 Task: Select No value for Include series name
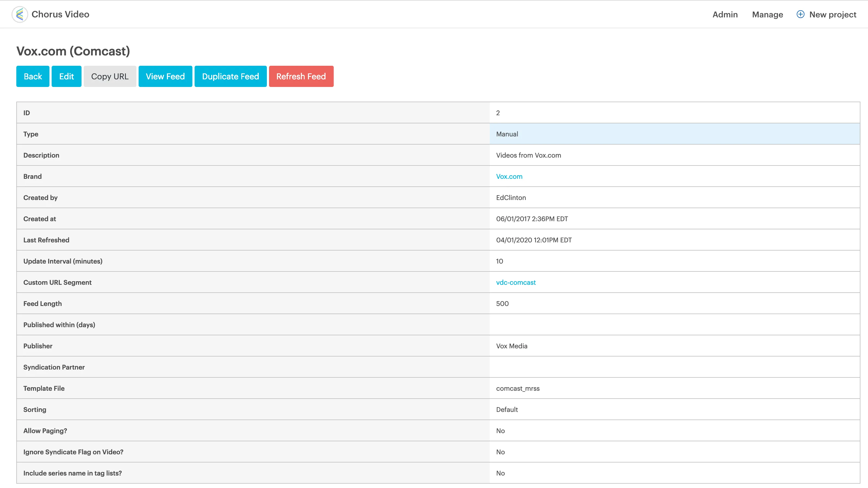coord(500,473)
